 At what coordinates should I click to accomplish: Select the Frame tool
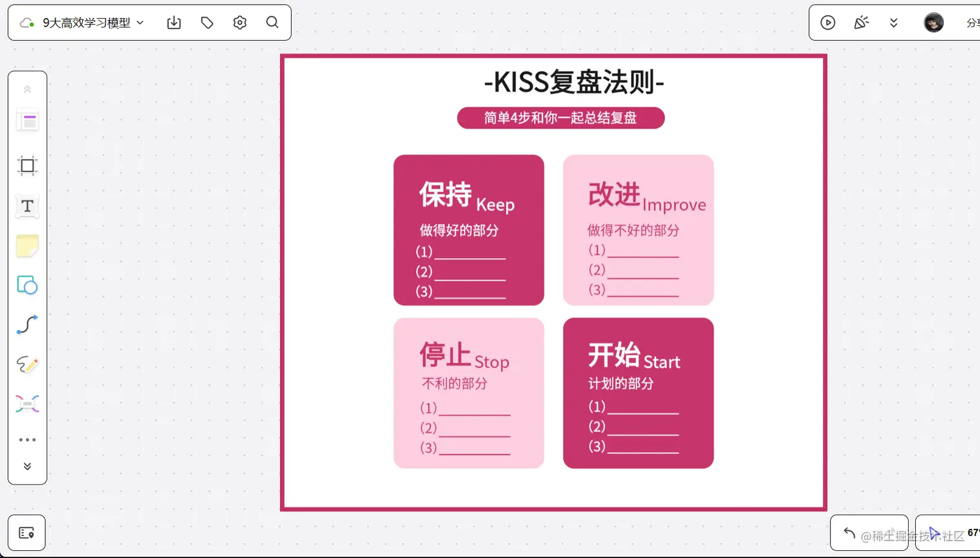pos(27,165)
